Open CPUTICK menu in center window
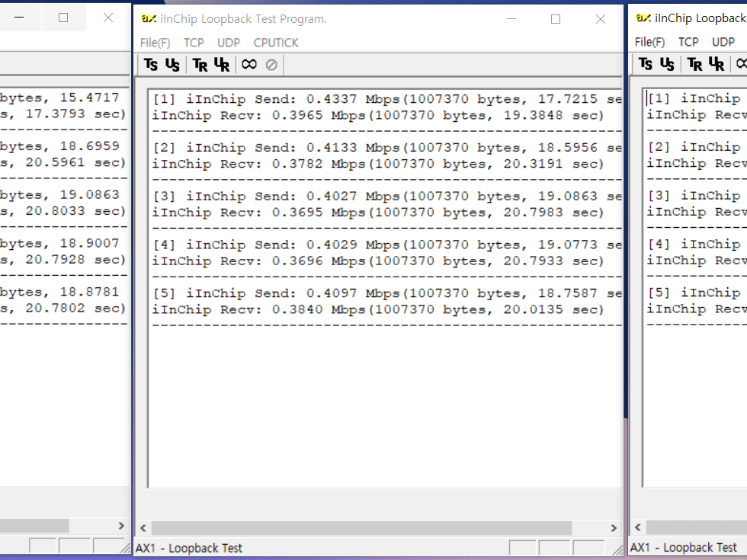The height and width of the screenshot is (560, 747). tap(276, 43)
